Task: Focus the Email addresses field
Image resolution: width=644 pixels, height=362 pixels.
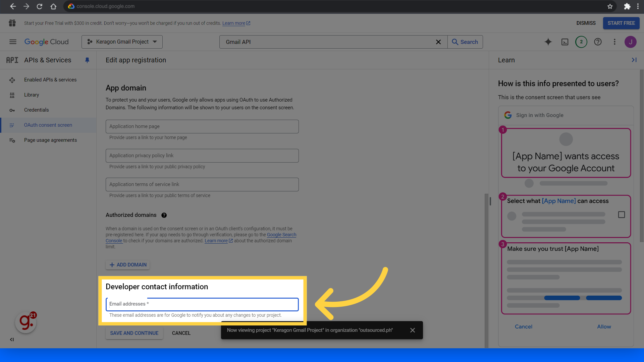Action: point(202,304)
